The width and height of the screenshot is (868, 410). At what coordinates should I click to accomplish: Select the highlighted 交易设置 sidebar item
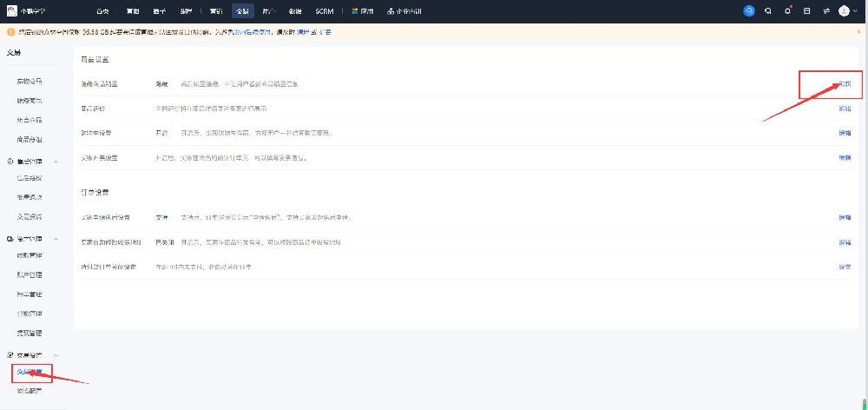click(30, 372)
